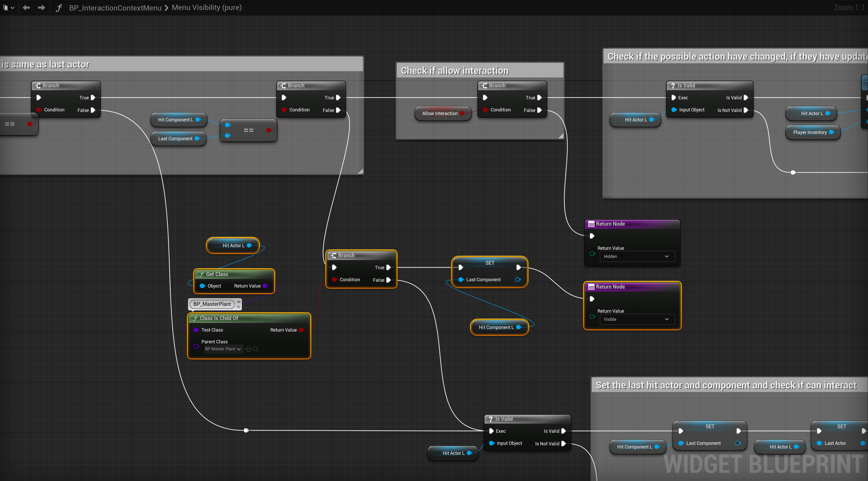Navigate back with the left arrow

(x=26, y=7)
